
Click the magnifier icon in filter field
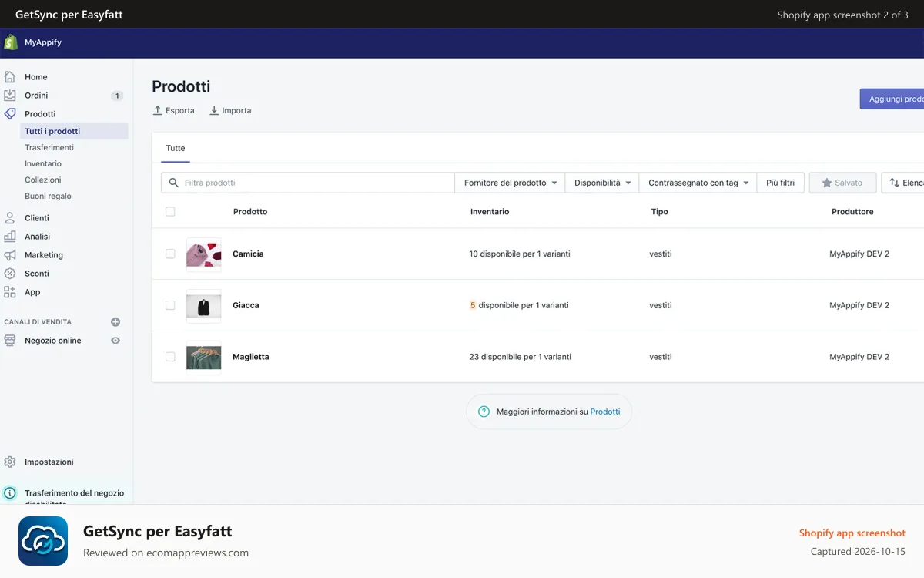(x=173, y=183)
